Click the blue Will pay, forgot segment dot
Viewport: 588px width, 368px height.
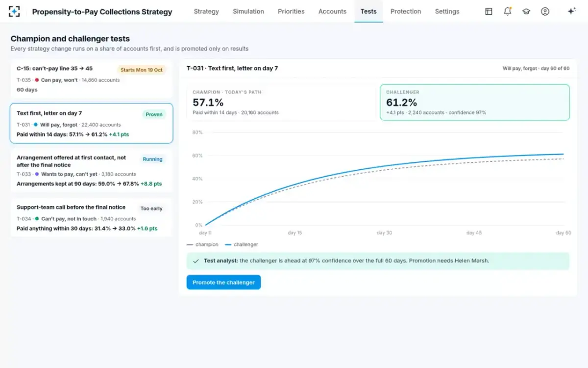pos(36,125)
